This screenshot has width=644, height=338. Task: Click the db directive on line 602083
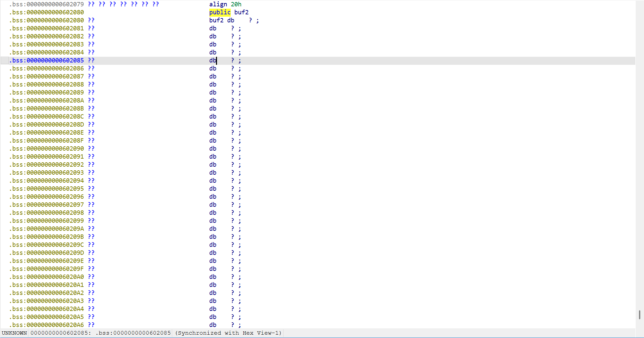point(213,44)
